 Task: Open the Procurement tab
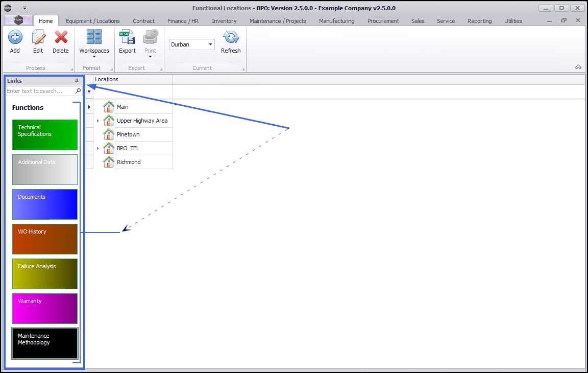(383, 21)
